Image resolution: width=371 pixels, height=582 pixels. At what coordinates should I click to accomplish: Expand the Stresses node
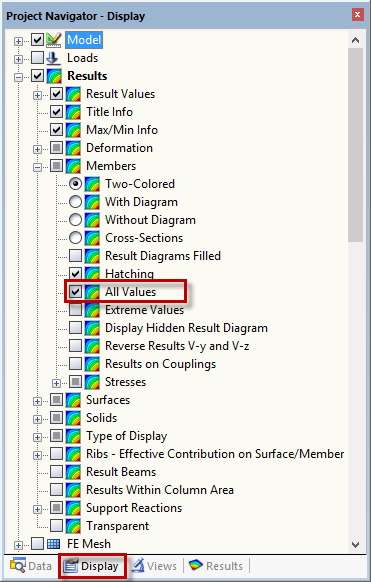[x=56, y=383]
